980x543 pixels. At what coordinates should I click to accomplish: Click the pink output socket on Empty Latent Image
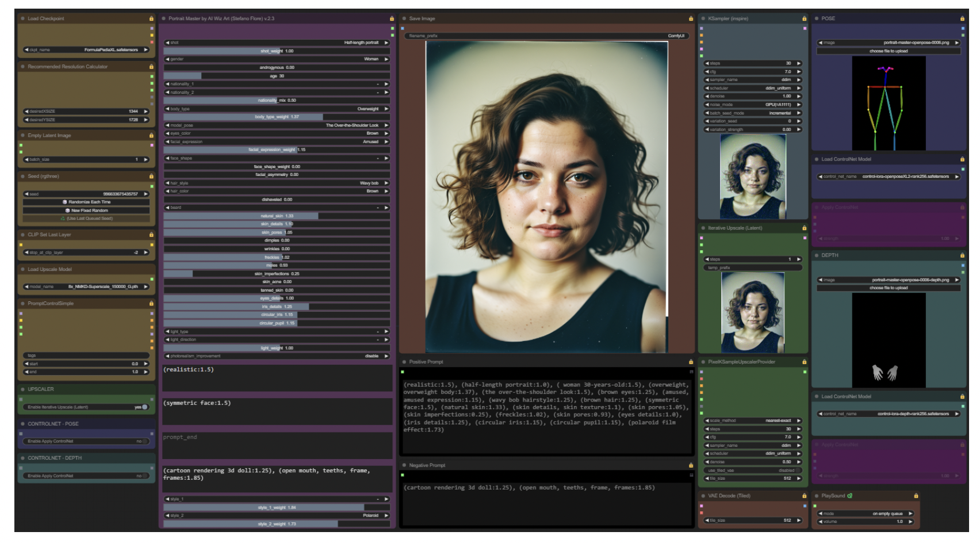pyautogui.click(x=152, y=145)
